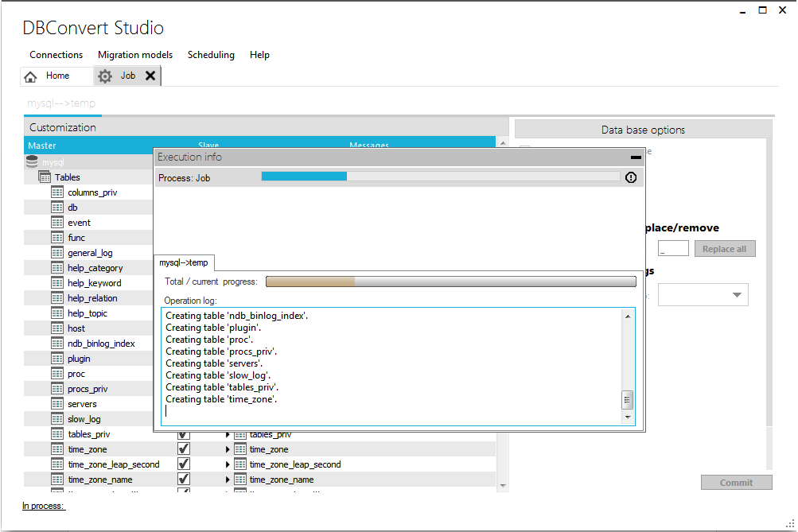
Task: Click the gear icon on the Job tab
Action: coord(104,76)
